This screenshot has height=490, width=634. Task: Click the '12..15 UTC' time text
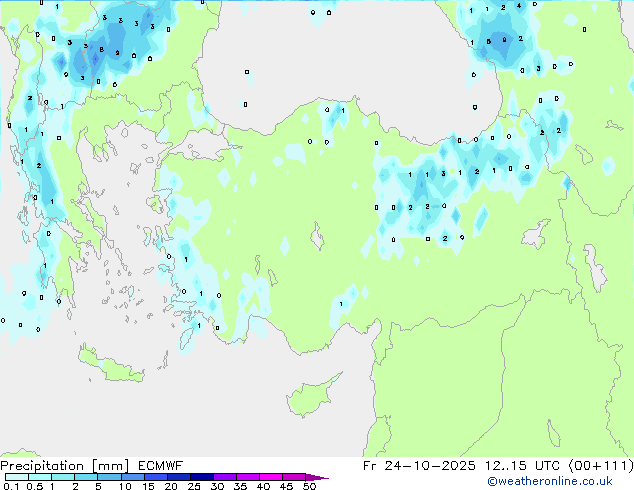522,466
